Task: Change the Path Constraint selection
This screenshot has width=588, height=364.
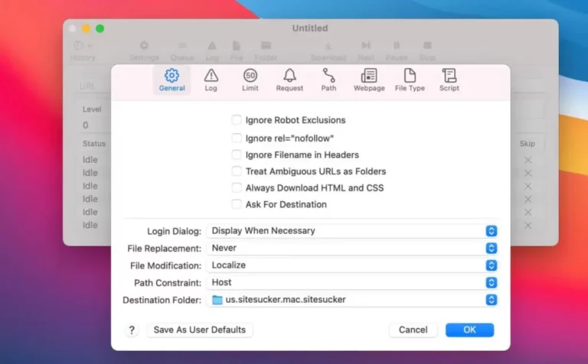Action: [352, 282]
